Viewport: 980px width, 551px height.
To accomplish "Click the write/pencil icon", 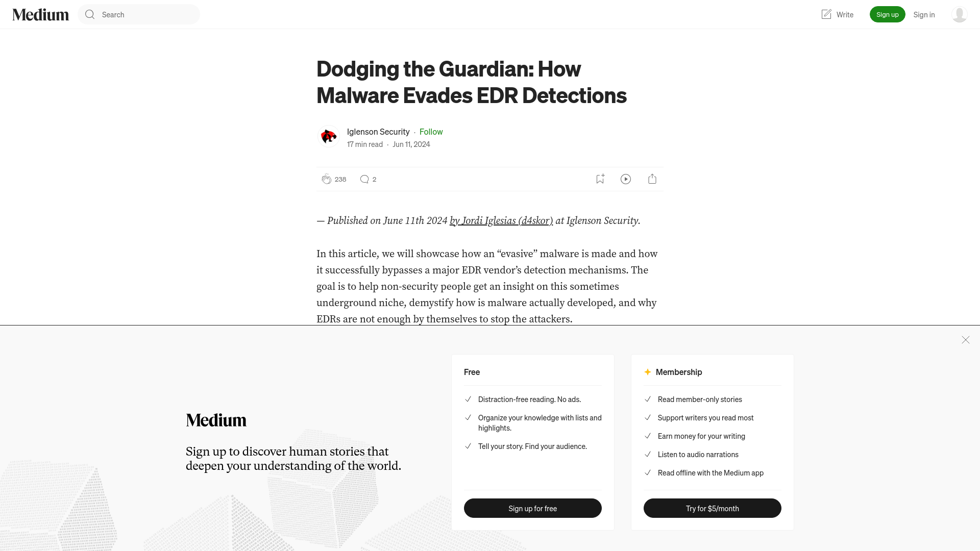I will (826, 14).
